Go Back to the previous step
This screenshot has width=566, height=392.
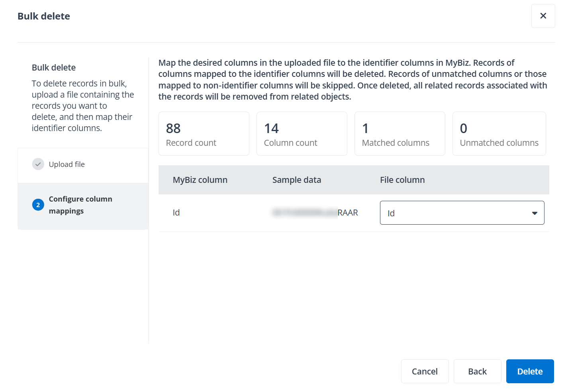click(477, 371)
